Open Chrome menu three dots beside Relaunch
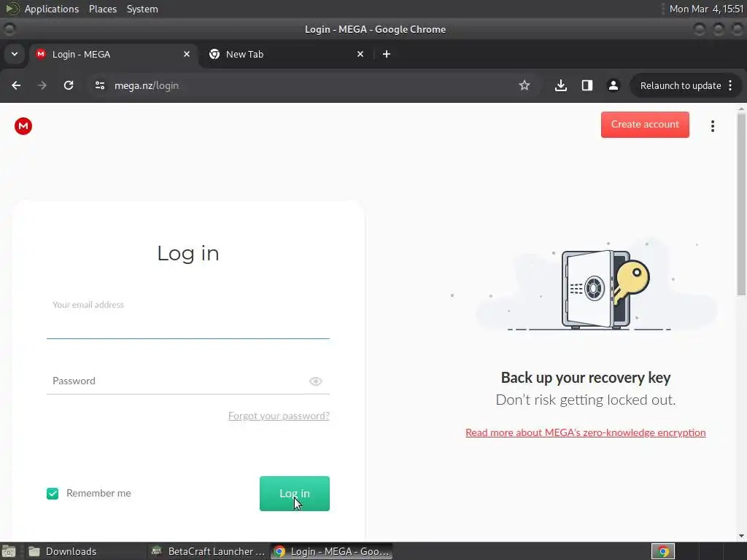The image size is (747, 560). [730, 85]
